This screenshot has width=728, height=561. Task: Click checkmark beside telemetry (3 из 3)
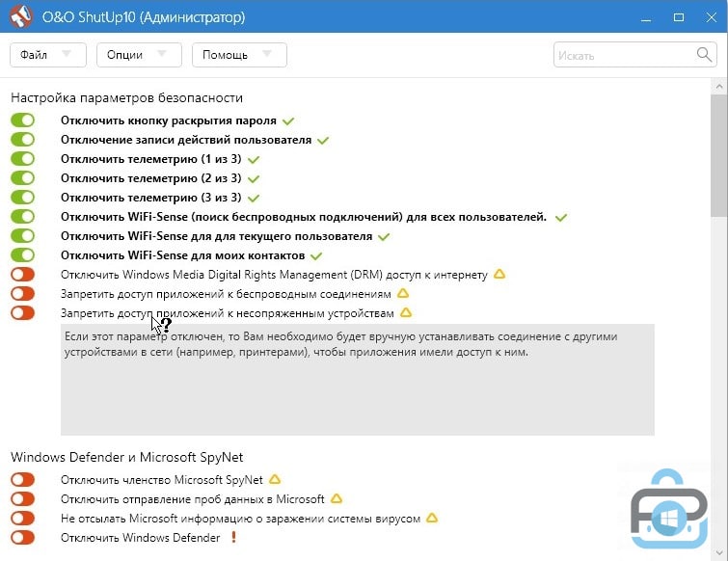pyautogui.click(x=254, y=199)
